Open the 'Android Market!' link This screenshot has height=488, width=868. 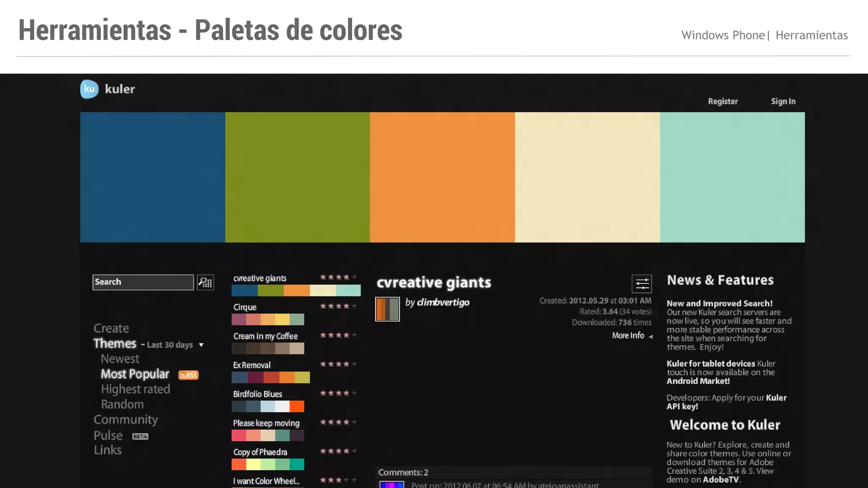point(698,381)
